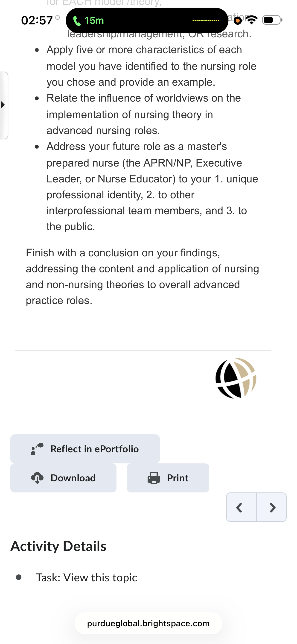This screenshot has height=644, width=297.
Task: Tap the orange microphone indicator dot
Action: (238, 21)
